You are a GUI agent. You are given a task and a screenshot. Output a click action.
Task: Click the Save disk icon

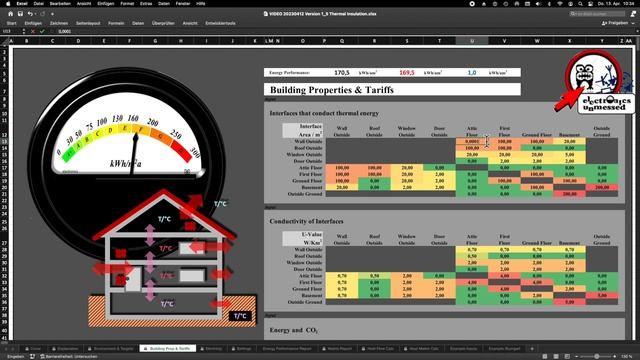point(20,14)
